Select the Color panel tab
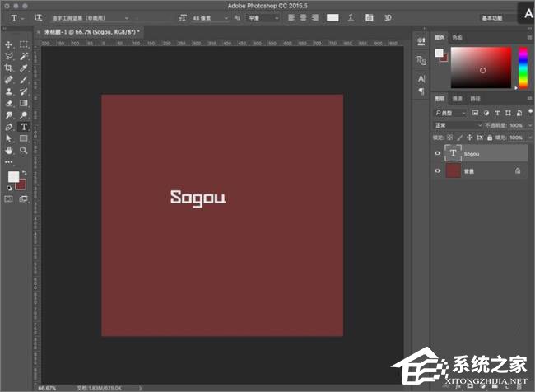This screenshot has height=392, width=535. [x=440, y=38]
